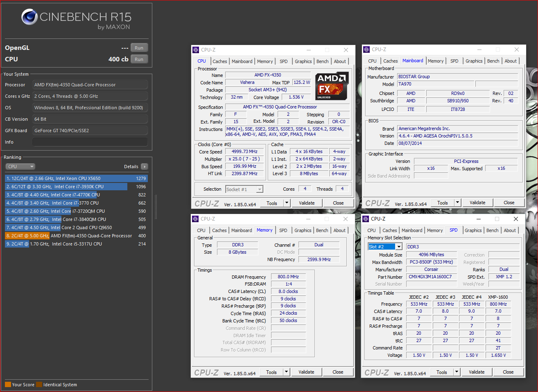This screenshot has height=392, width=538.
Task: Close the CPU-Z SPD window
Action: 516,219
